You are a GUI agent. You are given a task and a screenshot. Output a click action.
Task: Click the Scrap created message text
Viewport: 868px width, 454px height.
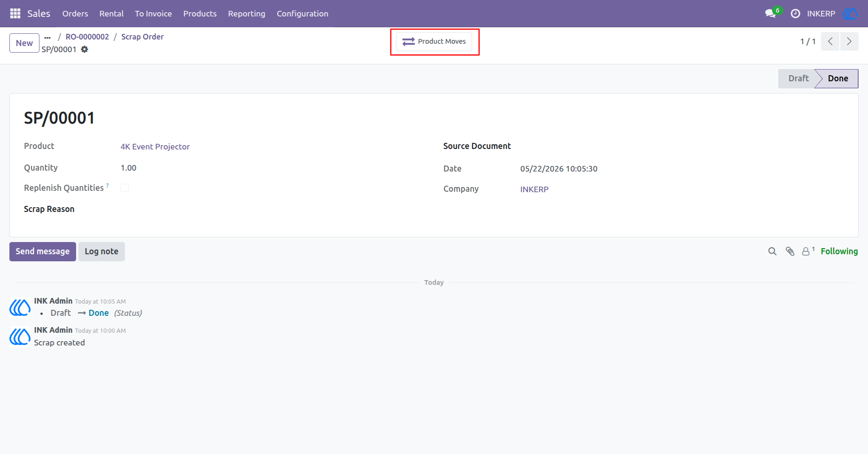[59, 343]
